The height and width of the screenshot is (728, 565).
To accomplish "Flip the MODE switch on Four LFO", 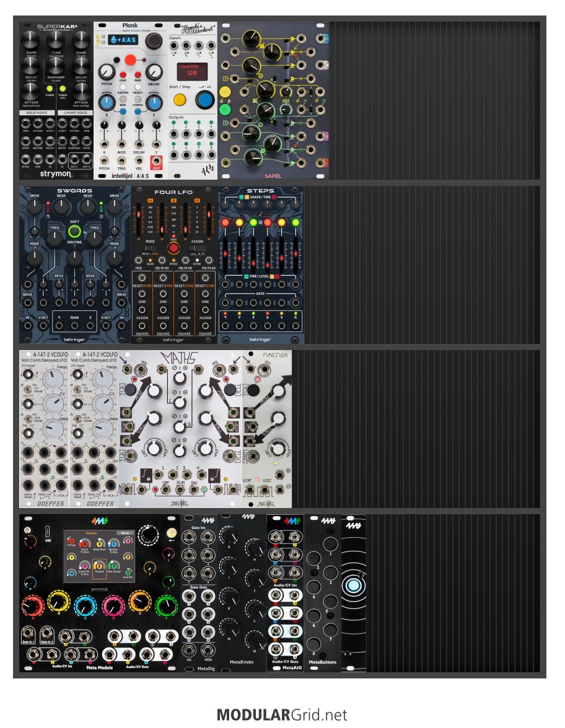I will click(149, 248).
